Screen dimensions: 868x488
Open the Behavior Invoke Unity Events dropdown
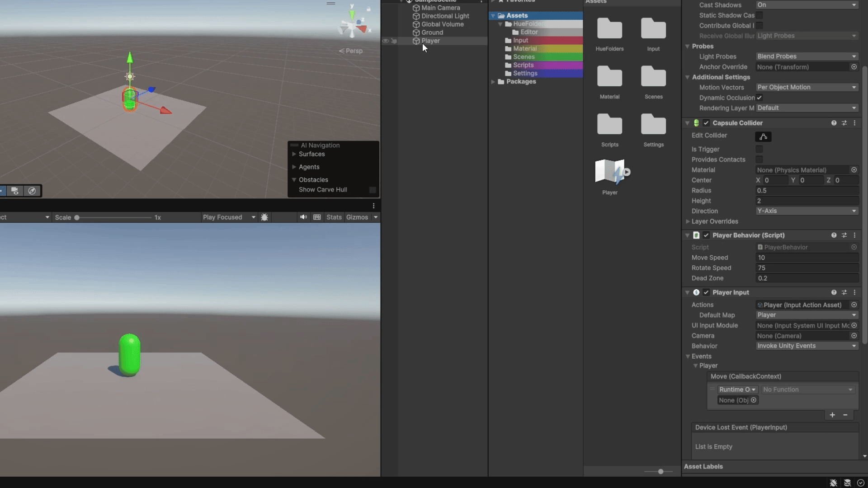click(x=807, y=346)
